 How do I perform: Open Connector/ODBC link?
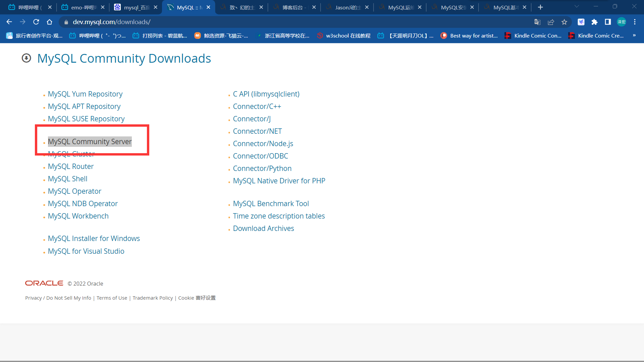pos(261,156)
